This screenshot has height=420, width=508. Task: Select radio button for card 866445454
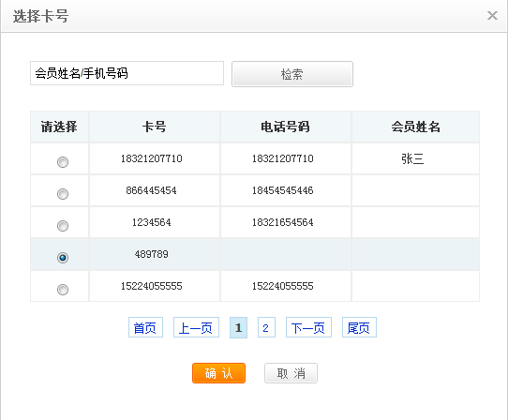tap(63, 194)
